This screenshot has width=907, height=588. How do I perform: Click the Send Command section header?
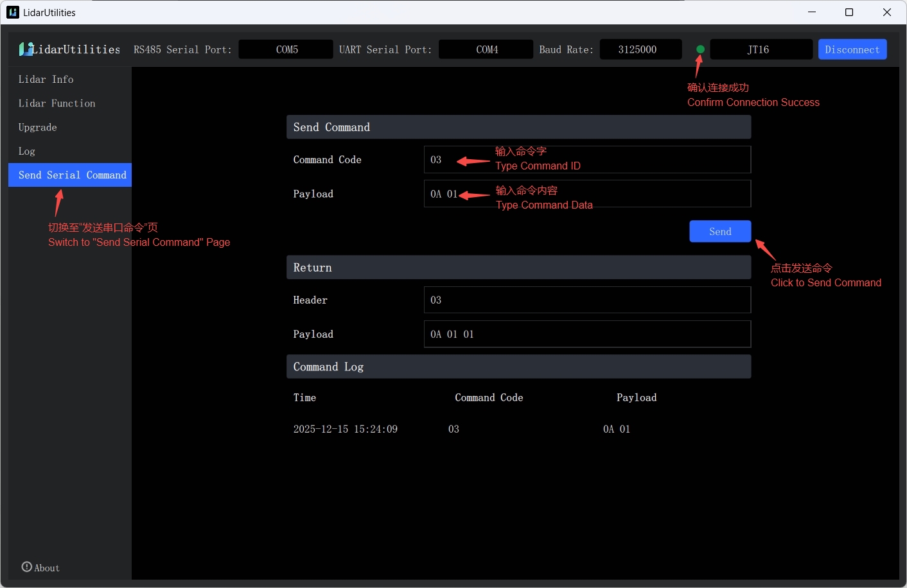pyautogui.click(x=518, y=126)
